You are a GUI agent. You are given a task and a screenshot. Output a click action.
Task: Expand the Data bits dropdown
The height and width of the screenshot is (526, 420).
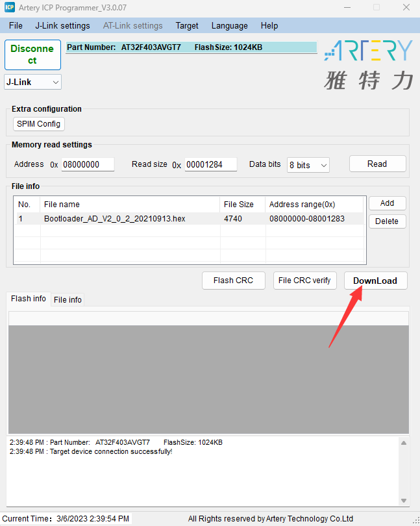(308, 165)
